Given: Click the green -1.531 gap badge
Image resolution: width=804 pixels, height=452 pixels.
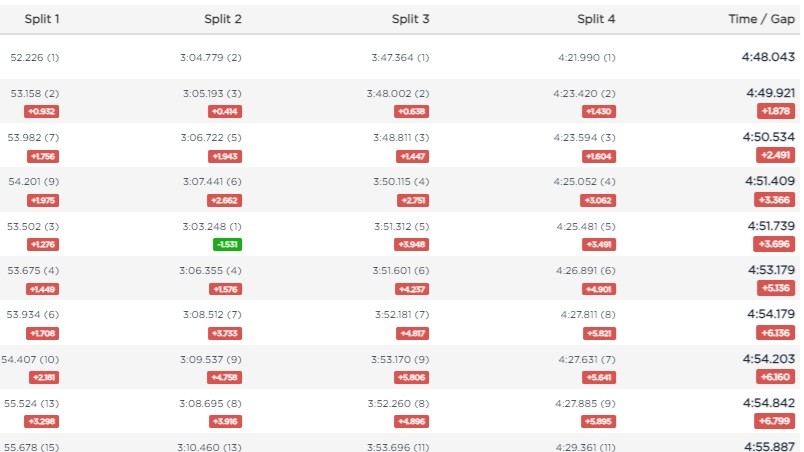Looking at the screenshot, I should click(x=227, y=244).
